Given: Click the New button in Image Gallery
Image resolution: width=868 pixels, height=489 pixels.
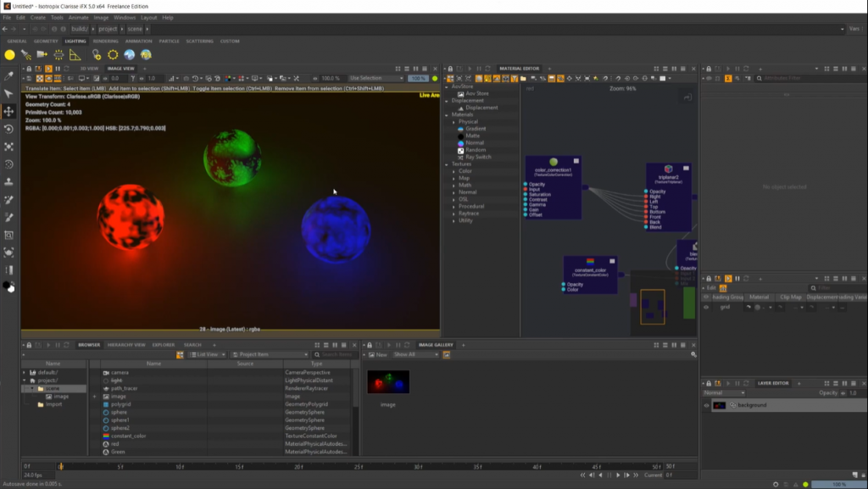Looking at the screenshot, I should 378,354.
